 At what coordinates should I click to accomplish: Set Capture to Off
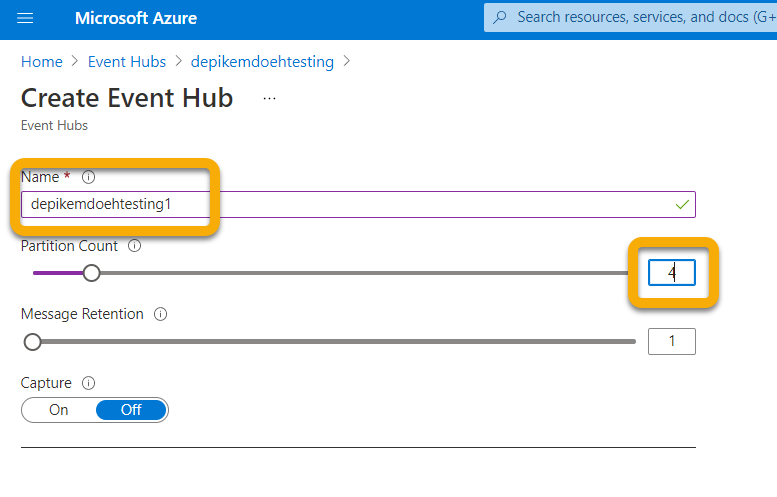pos(131,410)
